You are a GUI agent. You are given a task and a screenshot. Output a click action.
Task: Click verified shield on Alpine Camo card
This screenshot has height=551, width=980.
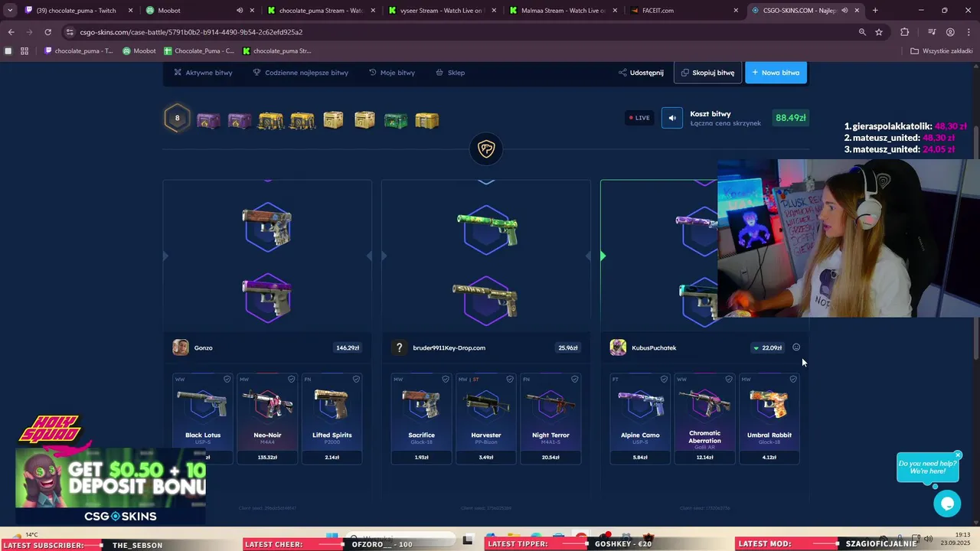[x=664, y=379]
